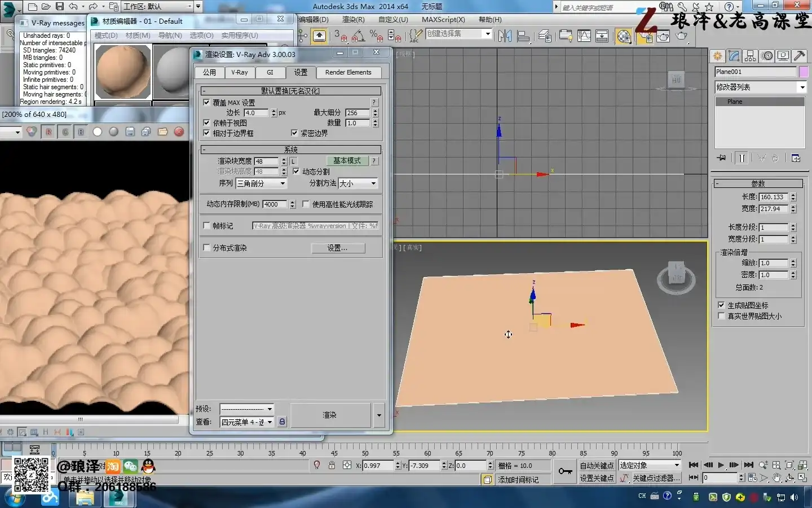Click Play Animation button

tap(721, 465)
